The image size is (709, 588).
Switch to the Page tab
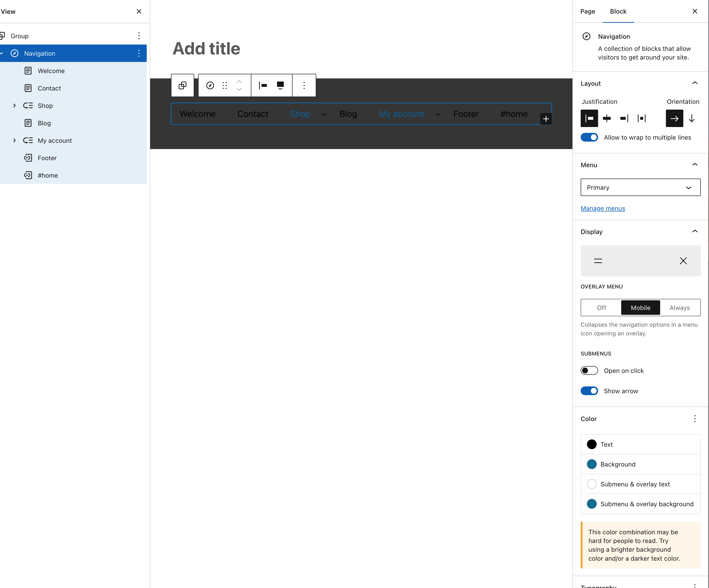(587, 11)
